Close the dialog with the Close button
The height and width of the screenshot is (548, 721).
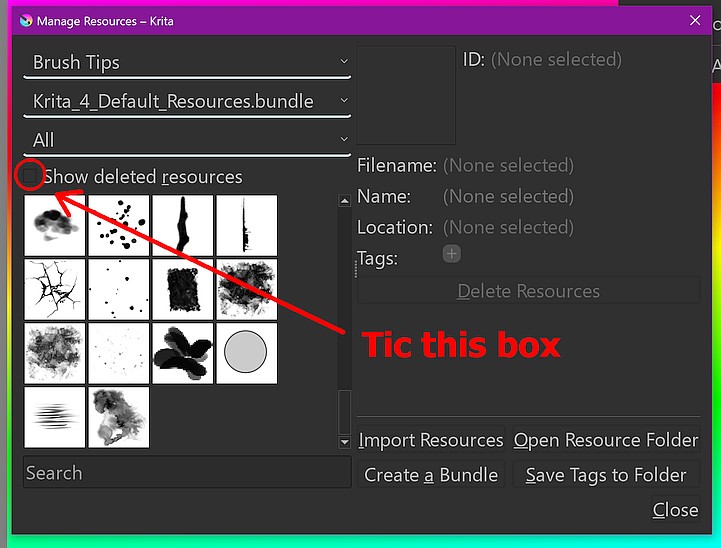click(x=675, y=509)
